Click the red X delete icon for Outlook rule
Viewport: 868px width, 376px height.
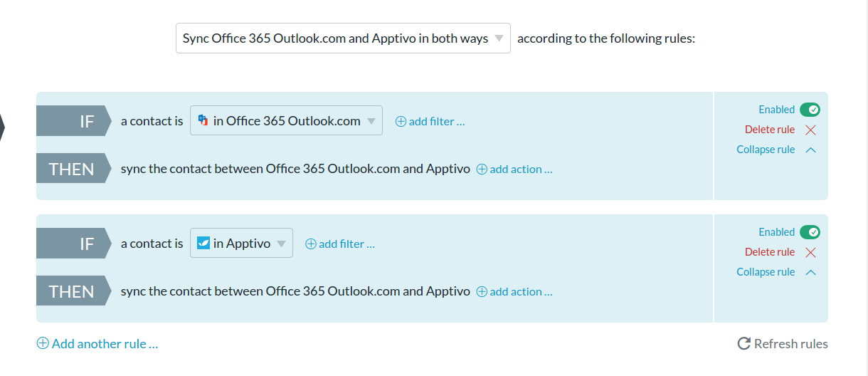[x=810, y=130]
